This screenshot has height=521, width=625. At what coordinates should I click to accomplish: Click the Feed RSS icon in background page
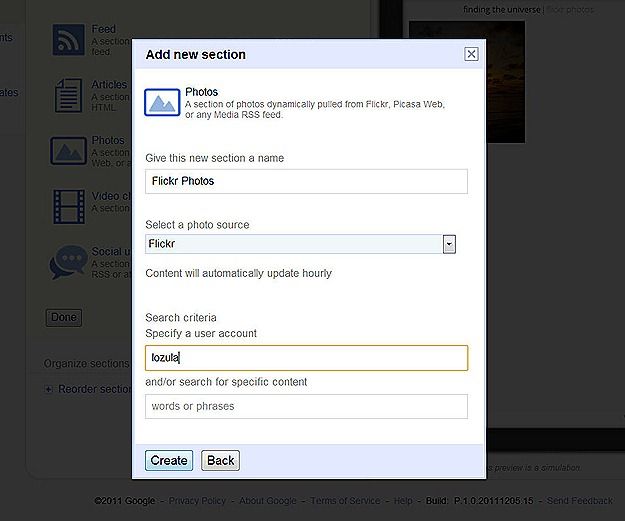pyautogui.click(x=69, y=40)
